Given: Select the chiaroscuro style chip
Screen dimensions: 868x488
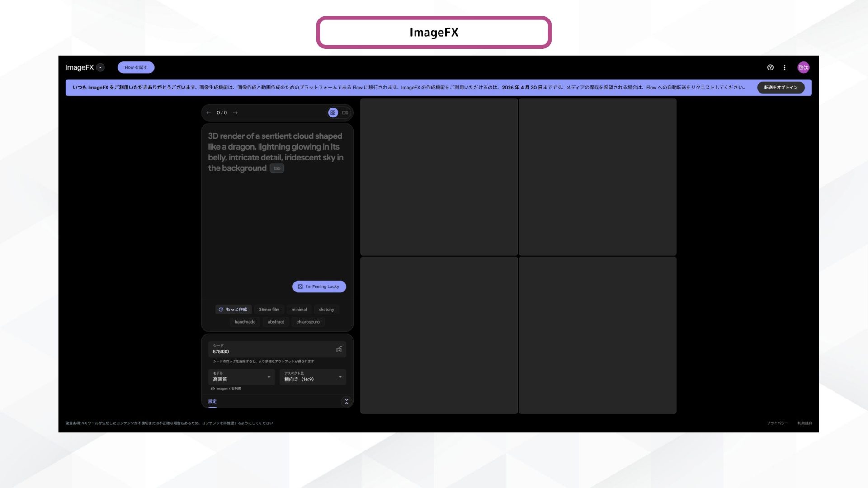Looking at the screenshot, I should tap(308, 322).
